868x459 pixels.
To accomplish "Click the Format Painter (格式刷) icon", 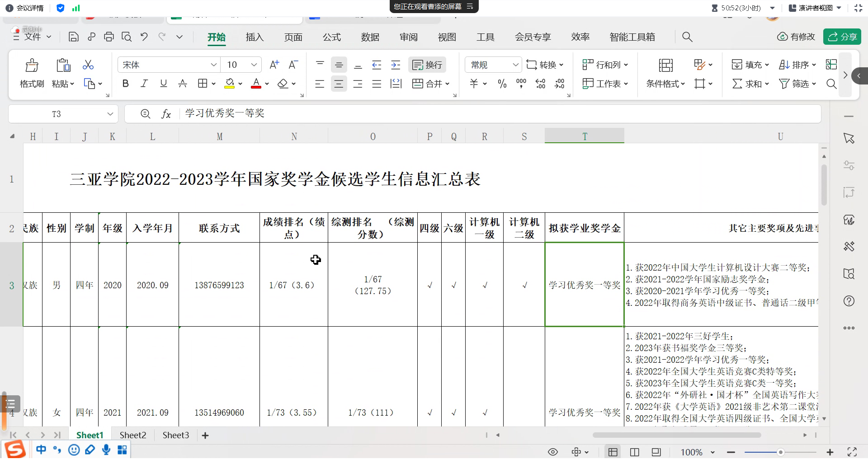I will [32, 66].
